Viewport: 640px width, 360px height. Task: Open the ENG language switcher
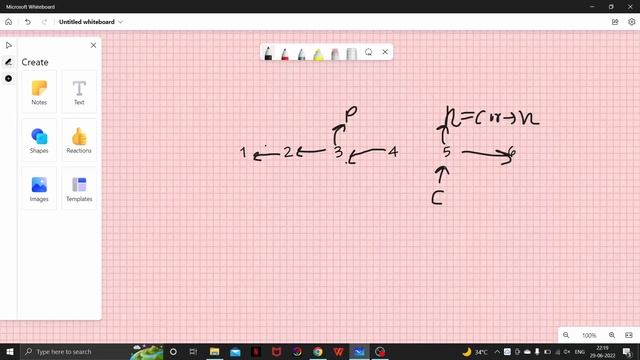[580, 351]
